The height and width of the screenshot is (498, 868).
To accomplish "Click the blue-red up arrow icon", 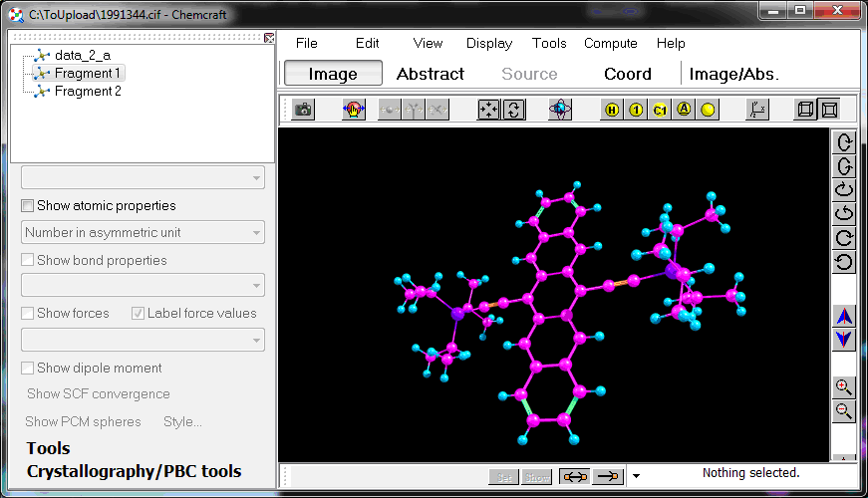I will coord(843,317).
